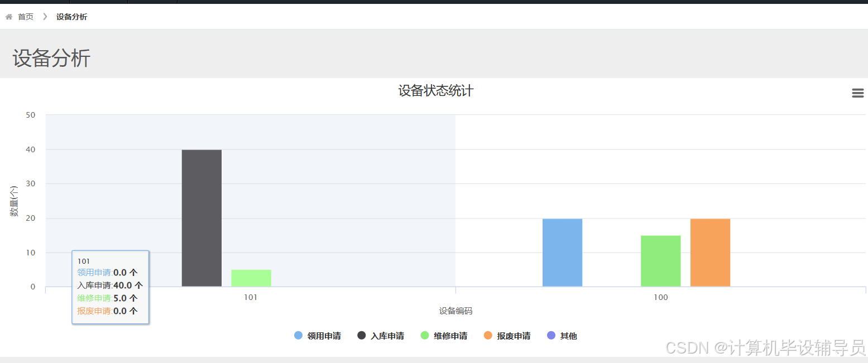Hide the 入库申请 series via its legend

click(x=381, y=335)
